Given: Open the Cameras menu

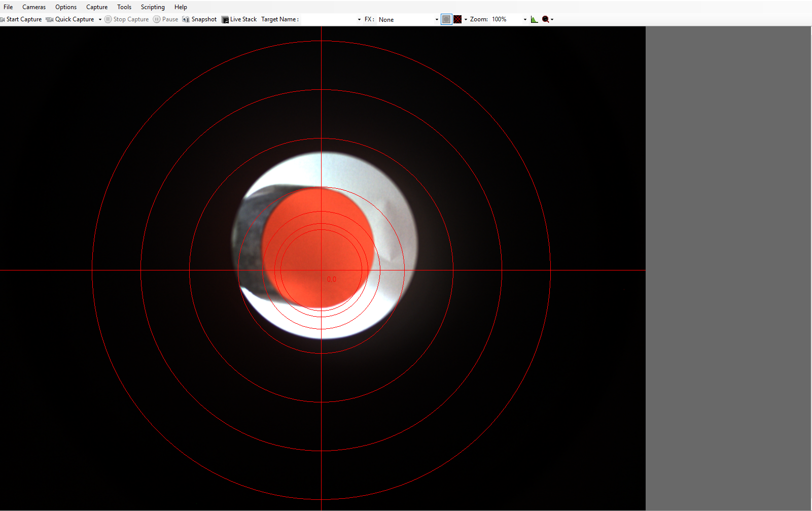Looking at the screenshot, I should (x=34, y=7).
